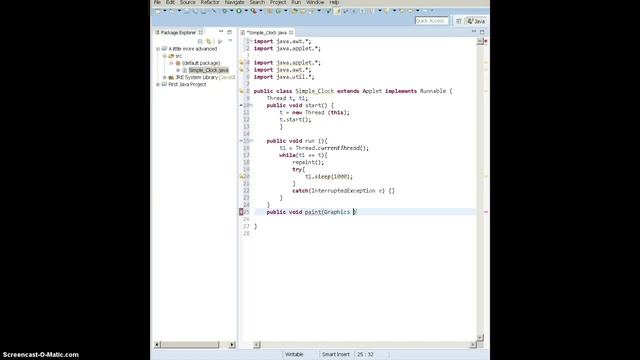640x360 pixels.
Task: Toggle Link with Editor in Package Explorer
Action: 209,41
